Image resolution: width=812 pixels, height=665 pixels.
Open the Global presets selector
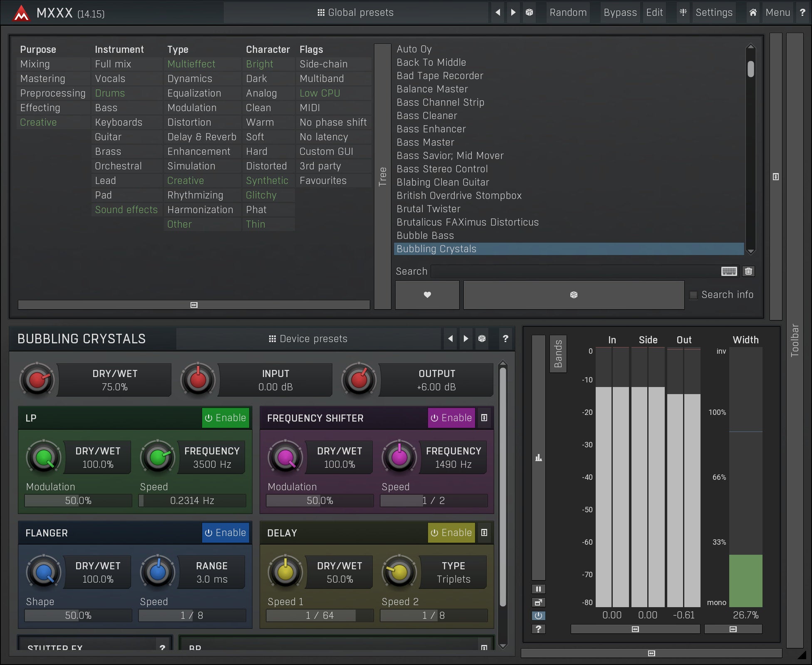(356, 12)
